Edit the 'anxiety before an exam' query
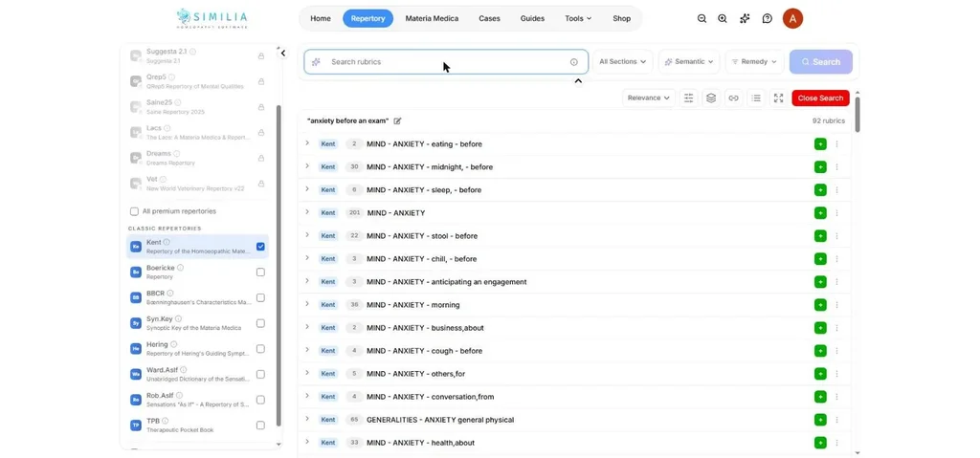The width and height of the screenshot is (980, 458). (x=397, y=121)
